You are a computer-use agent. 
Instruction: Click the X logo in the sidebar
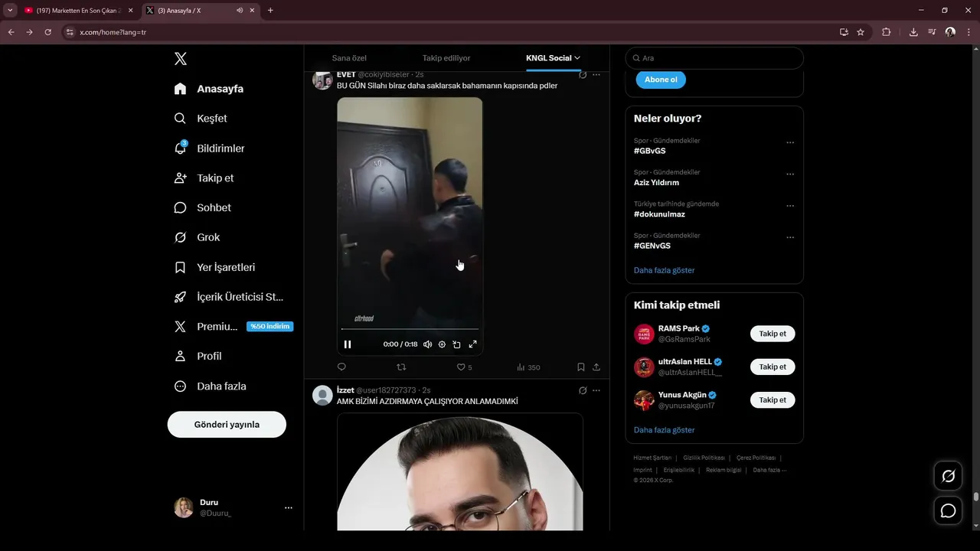coord(180,59)
